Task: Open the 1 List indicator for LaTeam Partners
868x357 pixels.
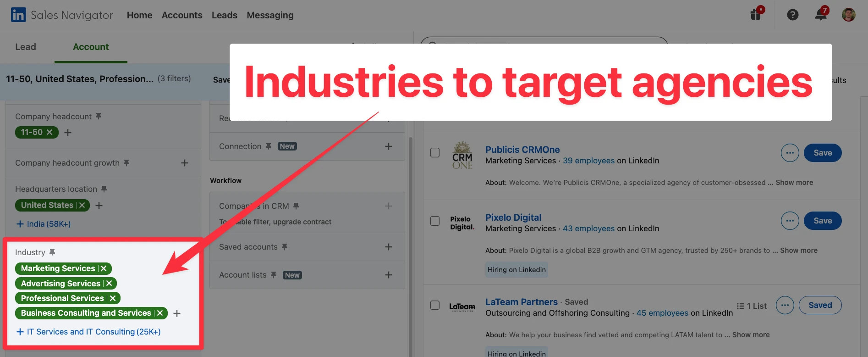Action: pos(752,306)
